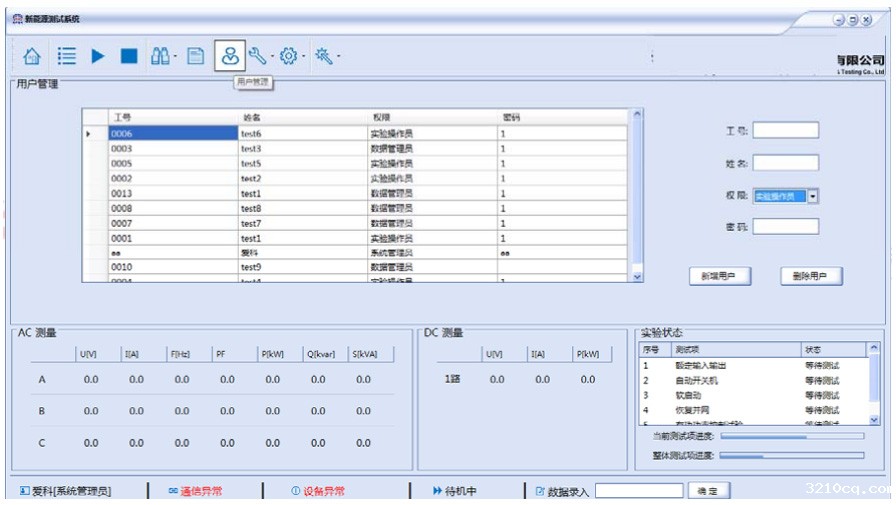Click the 密码 column header
The height and width of the screenshot is (505, 896).
pyautogui.click(x=562, y=117)
